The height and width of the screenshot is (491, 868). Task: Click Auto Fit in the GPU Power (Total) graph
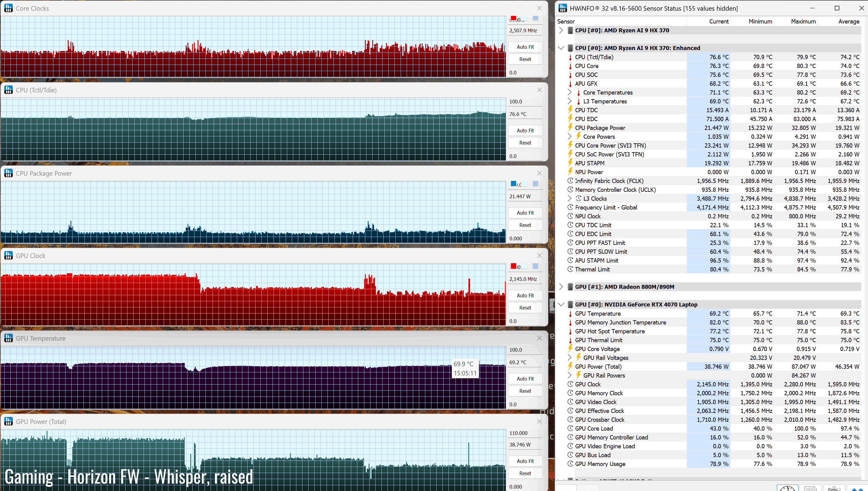[x=525, y=461]
